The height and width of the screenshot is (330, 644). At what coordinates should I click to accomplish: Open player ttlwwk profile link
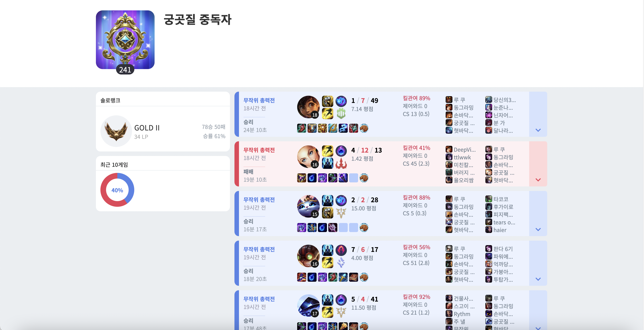[462, 157]
